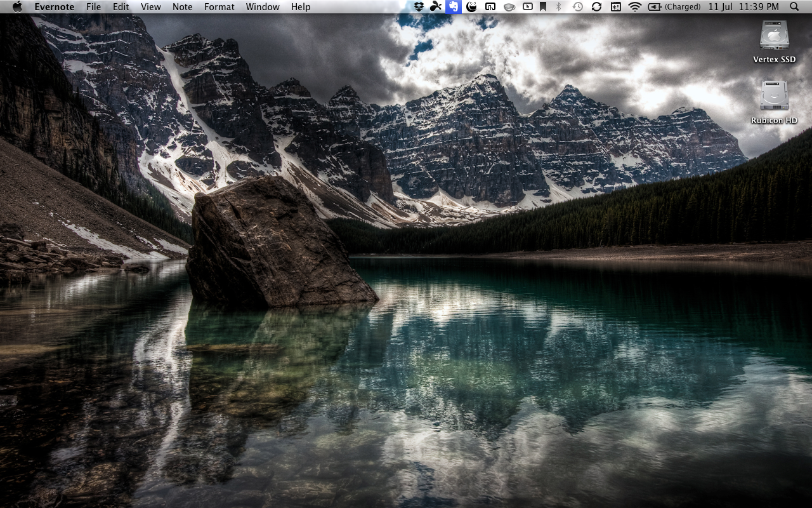Open the Edit menu
812x508 pixels.
coord(121,6)
